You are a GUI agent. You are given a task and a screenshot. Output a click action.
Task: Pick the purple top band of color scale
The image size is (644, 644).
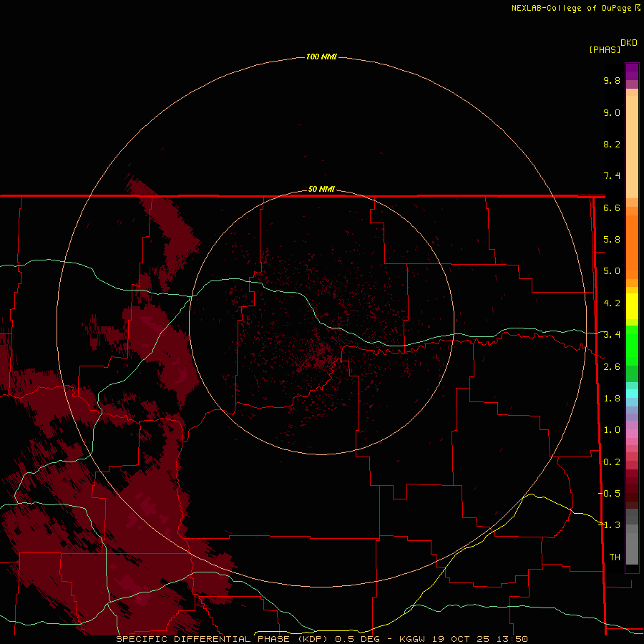632,72
